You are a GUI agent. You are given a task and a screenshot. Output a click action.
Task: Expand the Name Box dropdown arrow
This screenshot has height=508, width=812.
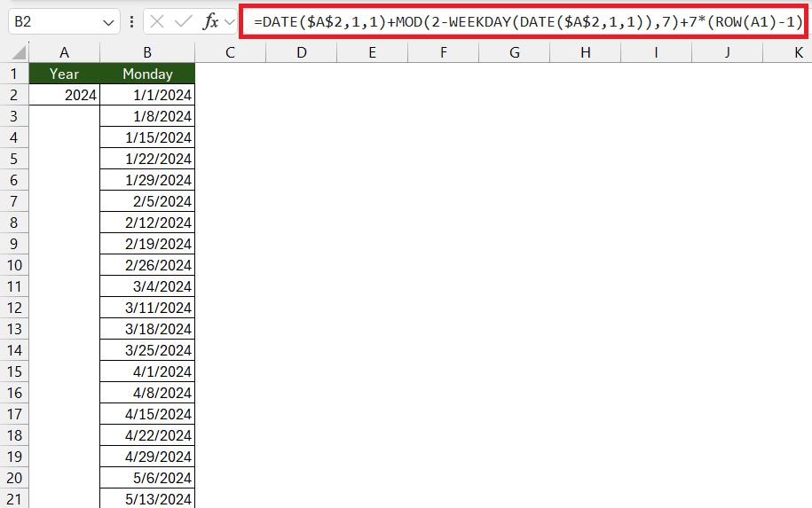click(x=108, y=23)
